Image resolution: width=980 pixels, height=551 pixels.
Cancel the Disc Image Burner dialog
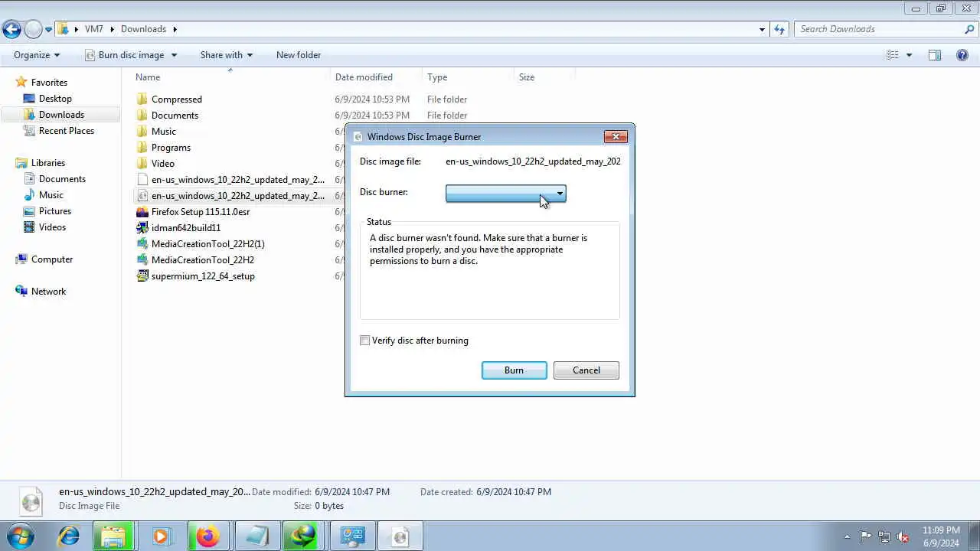[x=586, y=370]
